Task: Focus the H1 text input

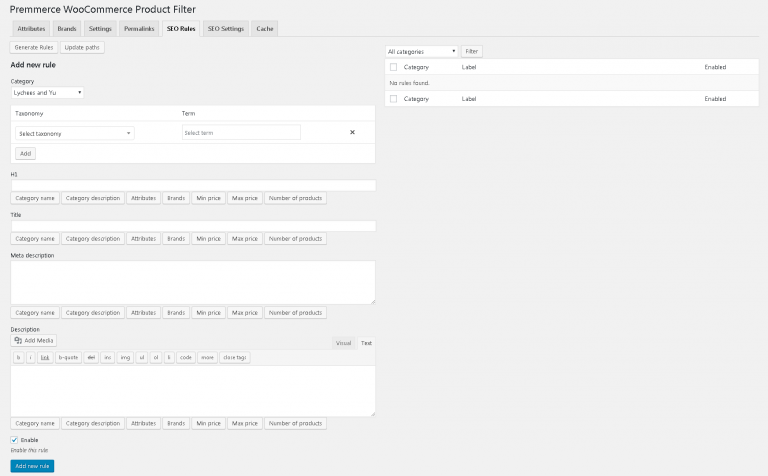Action: [x=193, y=185]
